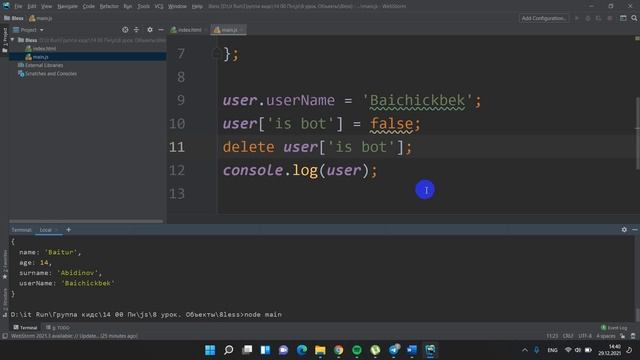The image size is (640, 360).
Task: Open Telegram from the taskbar
Action: point(394,350)
